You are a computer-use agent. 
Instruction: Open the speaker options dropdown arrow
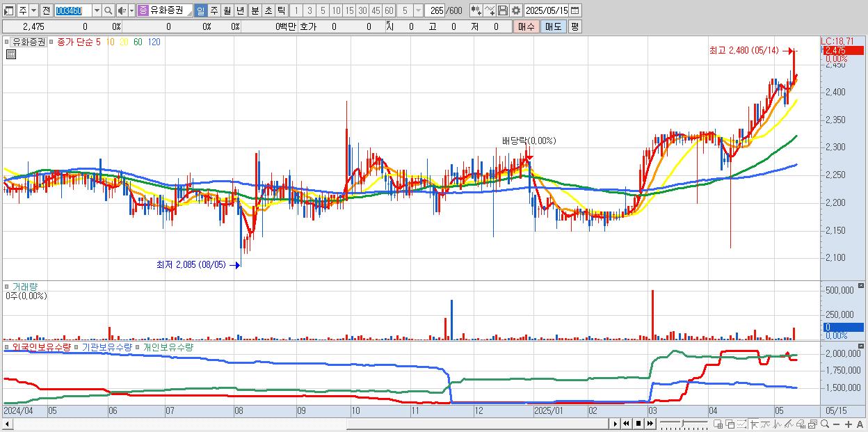click(x=131, y=10)
